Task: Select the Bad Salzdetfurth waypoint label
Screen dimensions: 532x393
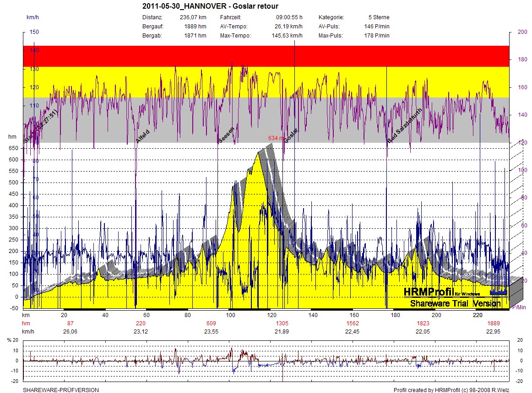Action: pos(402,129)
